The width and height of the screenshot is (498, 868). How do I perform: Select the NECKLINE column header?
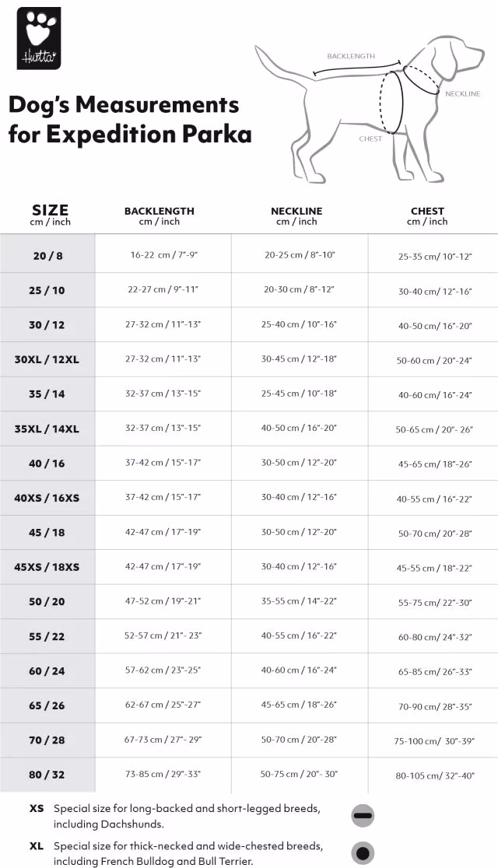coord(296,215)
